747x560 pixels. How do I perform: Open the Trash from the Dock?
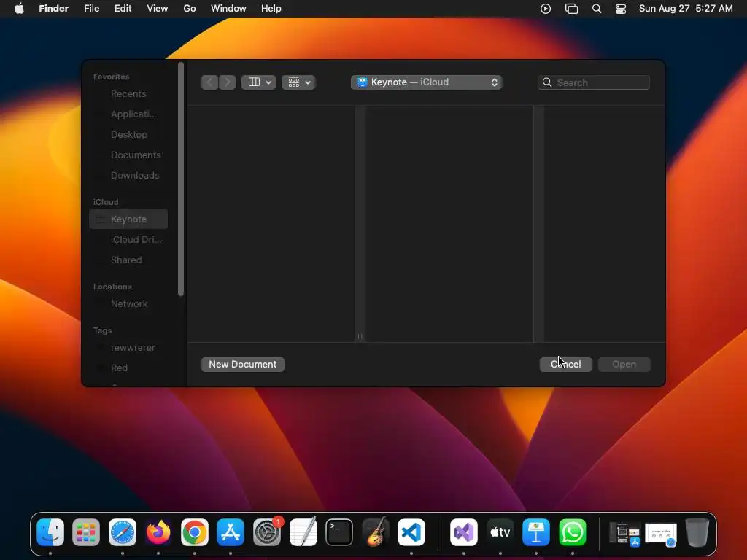[x=697, y=532]
